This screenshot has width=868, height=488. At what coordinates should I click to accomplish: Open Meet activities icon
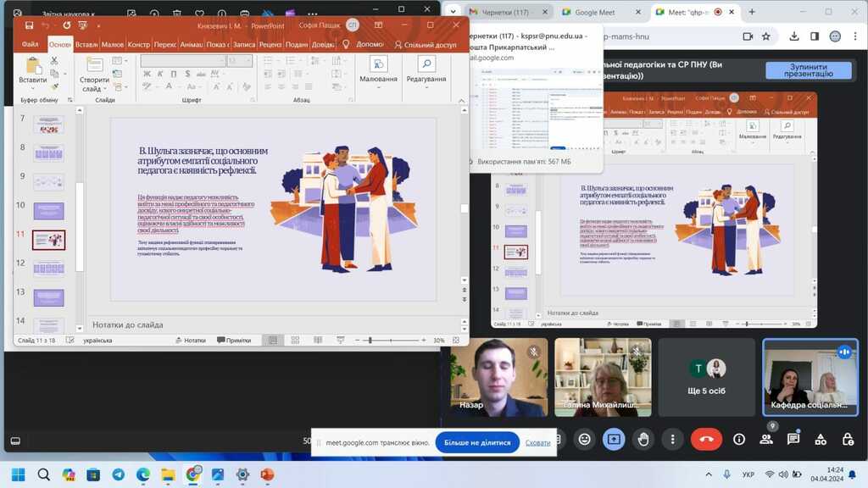821,439
